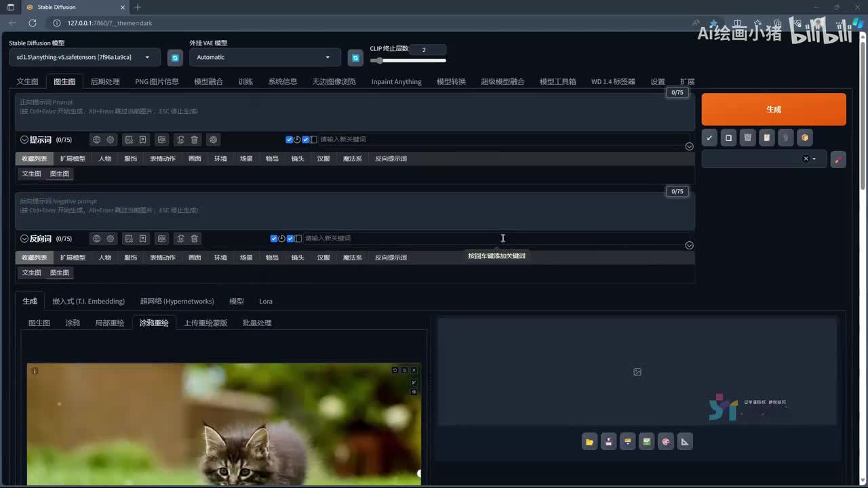Open the styles dropdown arrow

[814, 159]
